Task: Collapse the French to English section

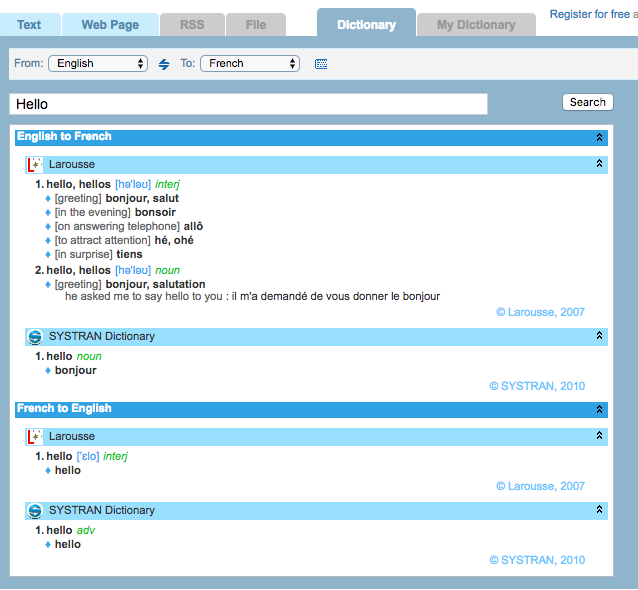Action: [599, 410]
